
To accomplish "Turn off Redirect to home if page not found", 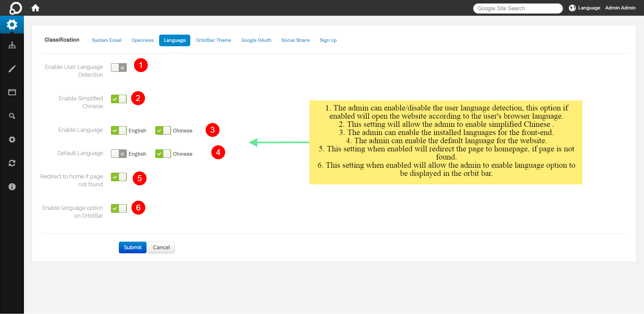I will [119, 177].
